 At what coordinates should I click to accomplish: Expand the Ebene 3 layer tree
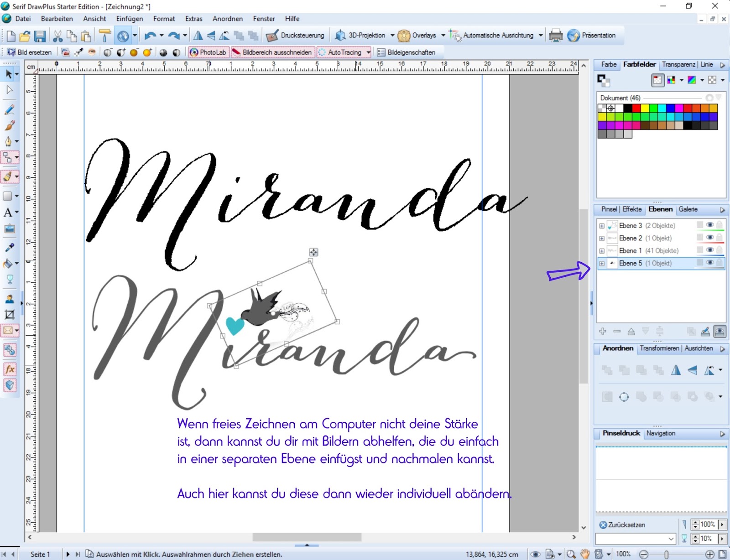(x=602, y=226)
